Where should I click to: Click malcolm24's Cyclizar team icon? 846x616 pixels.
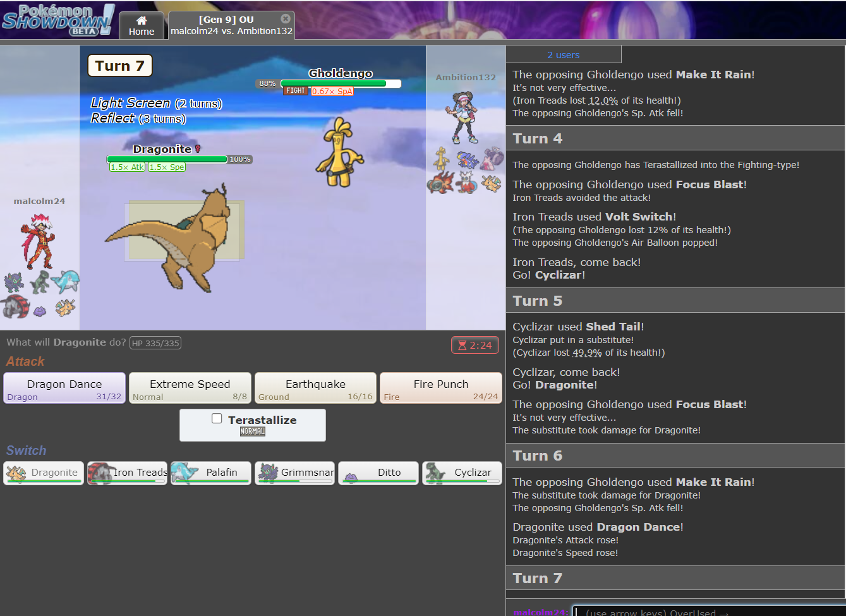[x=39, y=282]
